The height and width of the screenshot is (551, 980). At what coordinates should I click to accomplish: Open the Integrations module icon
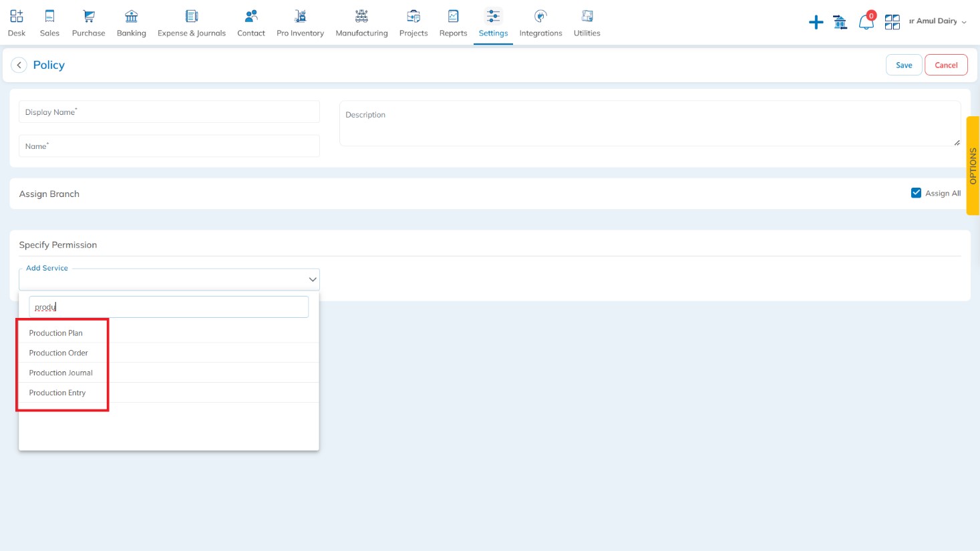pos(541,16)
